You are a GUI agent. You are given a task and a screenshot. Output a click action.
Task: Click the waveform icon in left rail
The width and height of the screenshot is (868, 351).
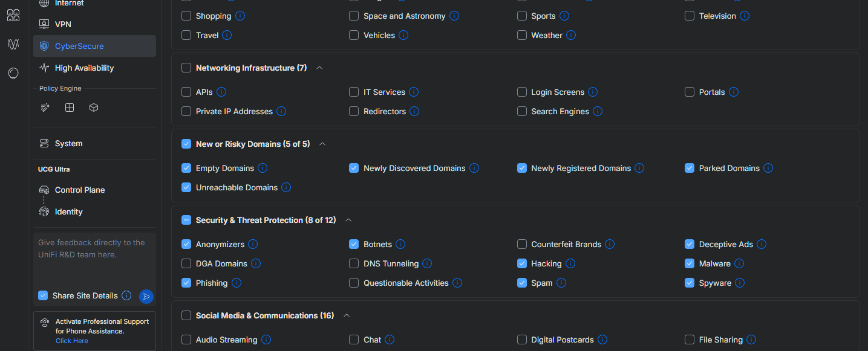13,44
